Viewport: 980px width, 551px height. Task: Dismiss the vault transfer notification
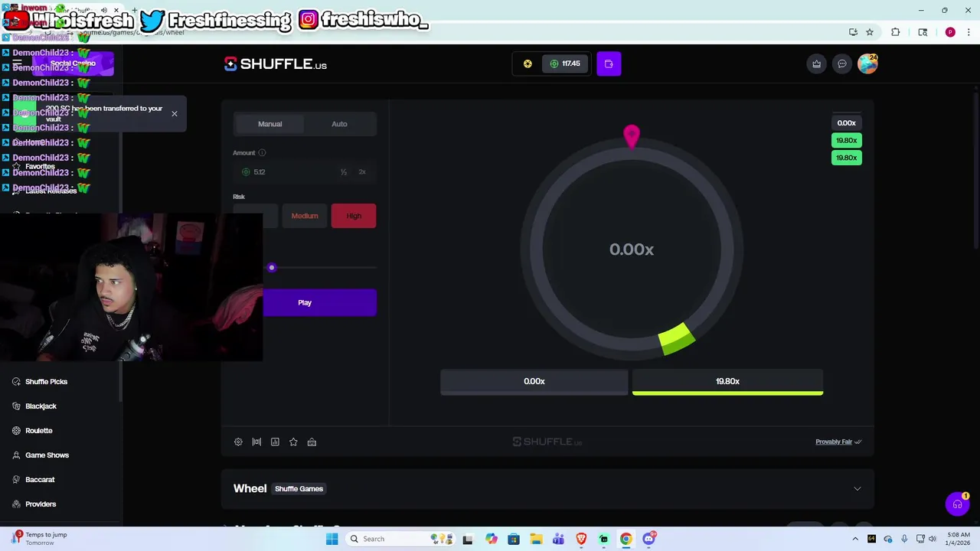(x=174, y=113)
